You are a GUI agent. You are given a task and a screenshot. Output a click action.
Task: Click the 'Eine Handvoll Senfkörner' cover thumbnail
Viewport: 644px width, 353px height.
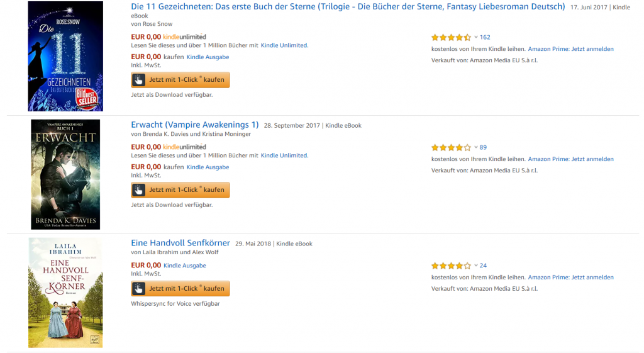[x=65, y=293]
